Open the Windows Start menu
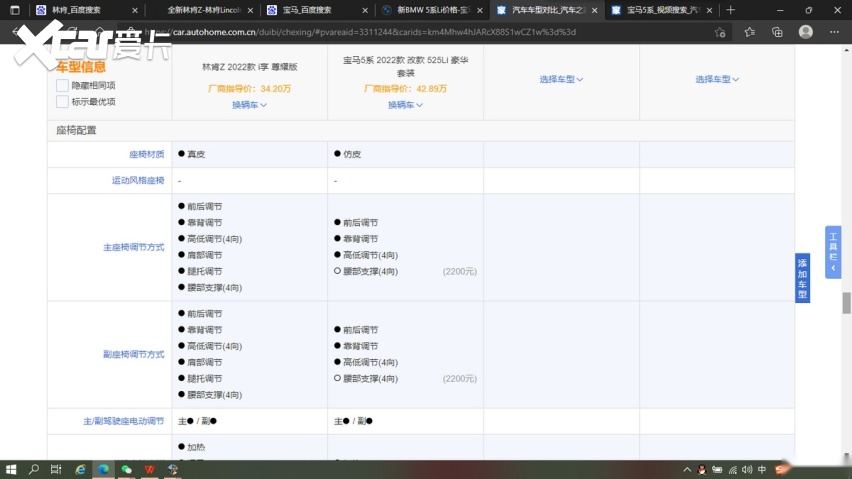This screenshot has height=479, width=852. (x=11, y=470)
